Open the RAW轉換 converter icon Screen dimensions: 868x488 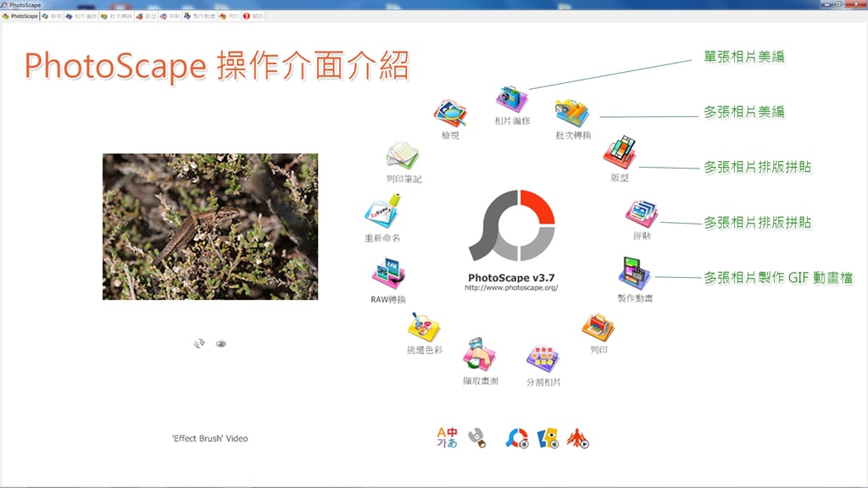pos(388,274)
